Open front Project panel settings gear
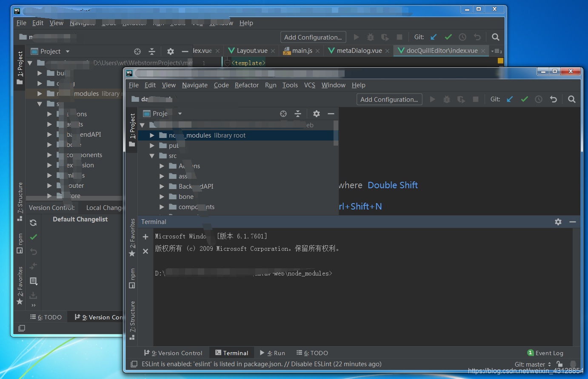This screenshot has width=588, height=379. pyautogui.click(x=317, y=114)
